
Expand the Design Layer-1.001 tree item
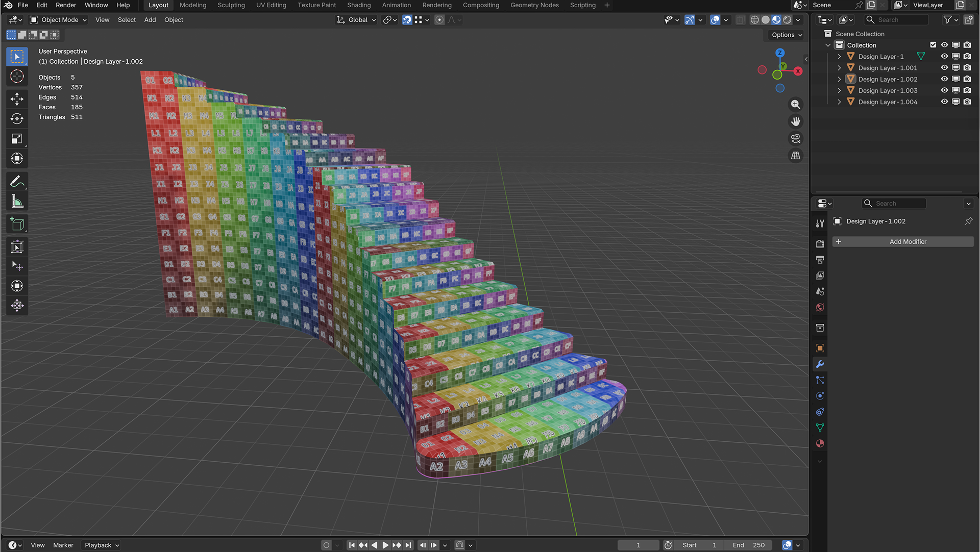[x=839, y=68]
